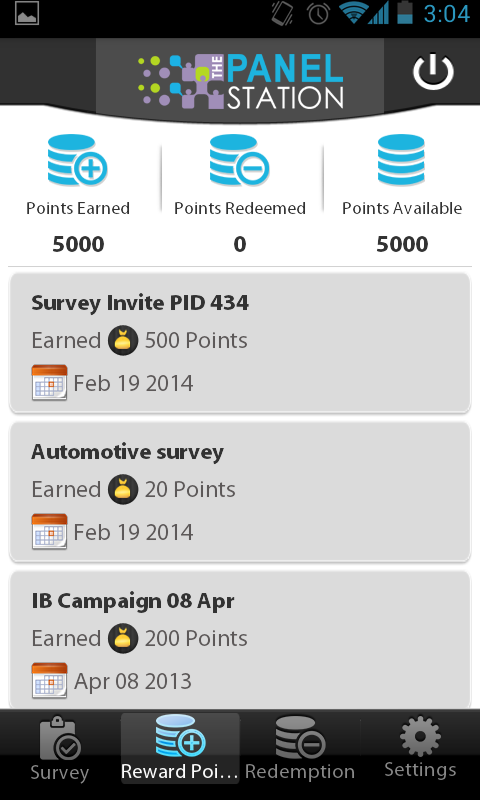Click the Points Available coin stack icon
This screenshot has width=480, height=800.
[401, 160]
